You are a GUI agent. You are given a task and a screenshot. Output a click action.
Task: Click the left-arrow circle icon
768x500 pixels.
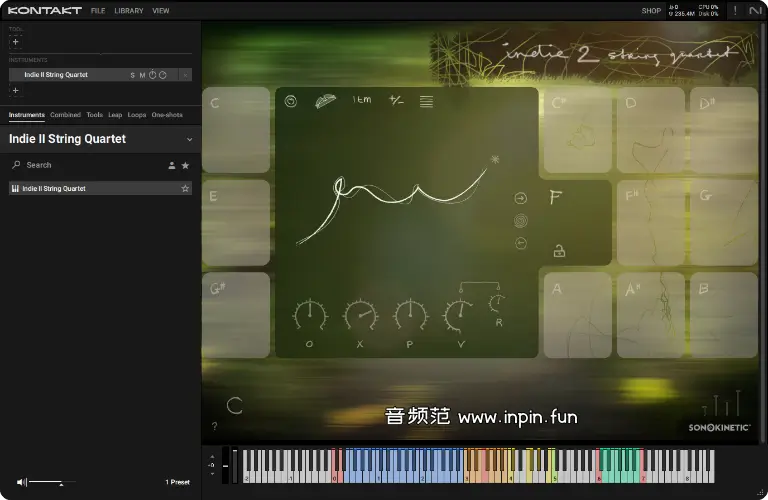pos(521,243)
